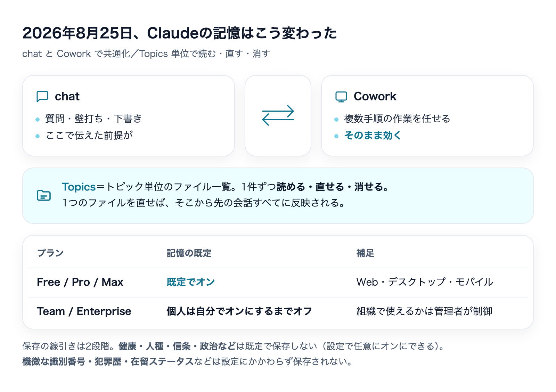Click the bullet before そのまま効く
556x392 pixels.
coord(336,136)
